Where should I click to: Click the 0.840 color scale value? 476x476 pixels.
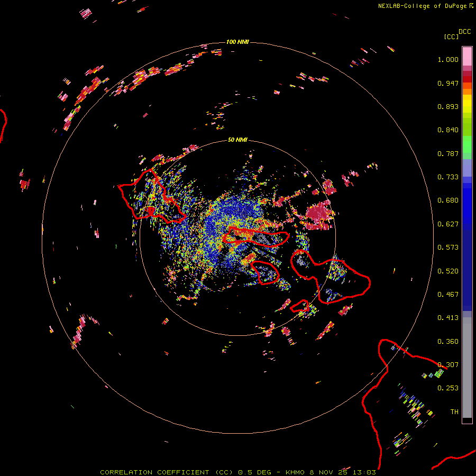[448, 130]
